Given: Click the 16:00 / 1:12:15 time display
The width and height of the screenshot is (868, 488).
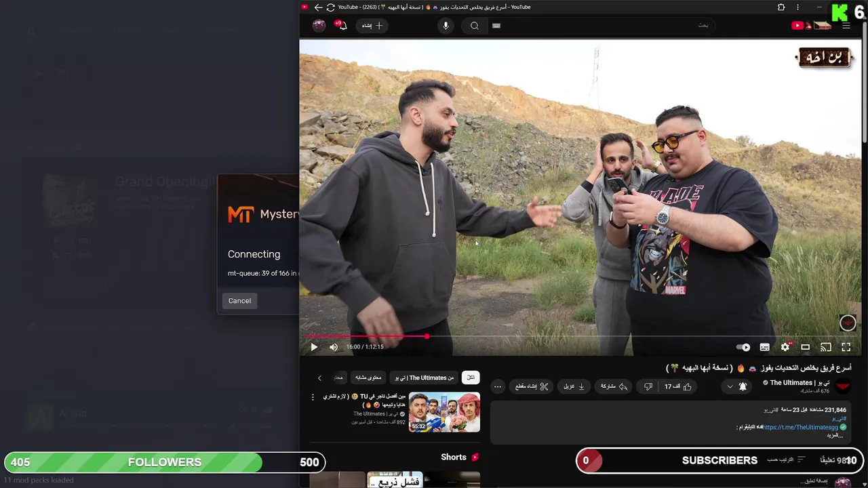Looking at the screenshot, I should [x=365, y=347].
